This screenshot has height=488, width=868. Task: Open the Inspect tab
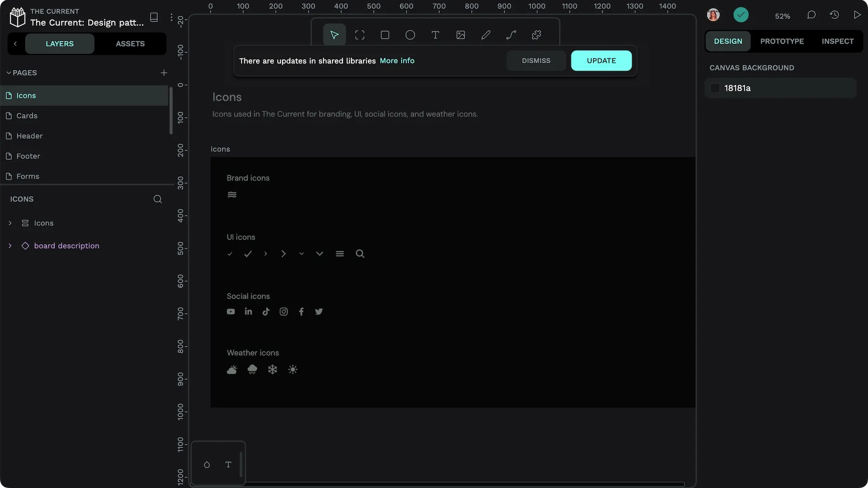838,41
